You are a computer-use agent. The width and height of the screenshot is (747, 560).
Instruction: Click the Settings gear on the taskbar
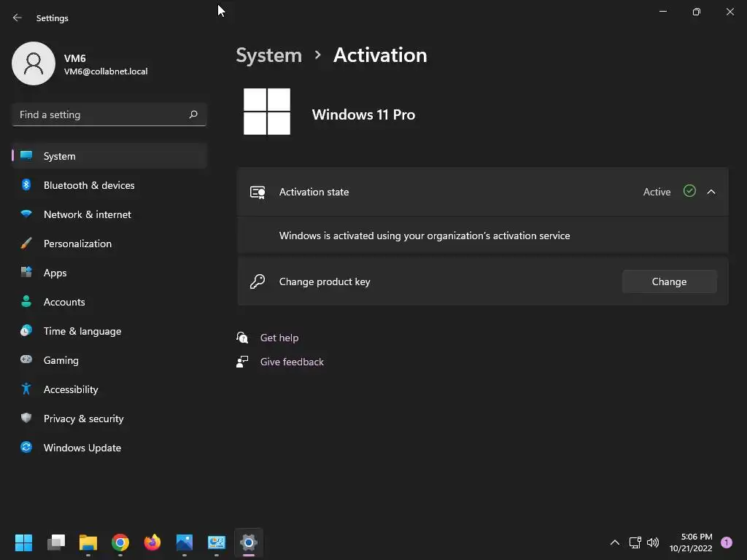pyautogui.click(x=249, y=542)
